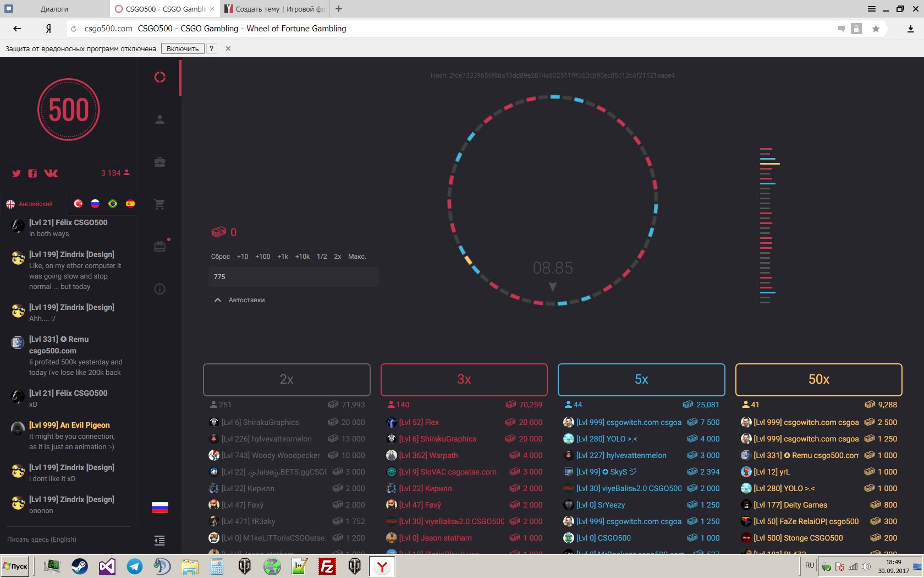Expand the Автоставки auto-bet section
The image size is (924, 578).
239,300
